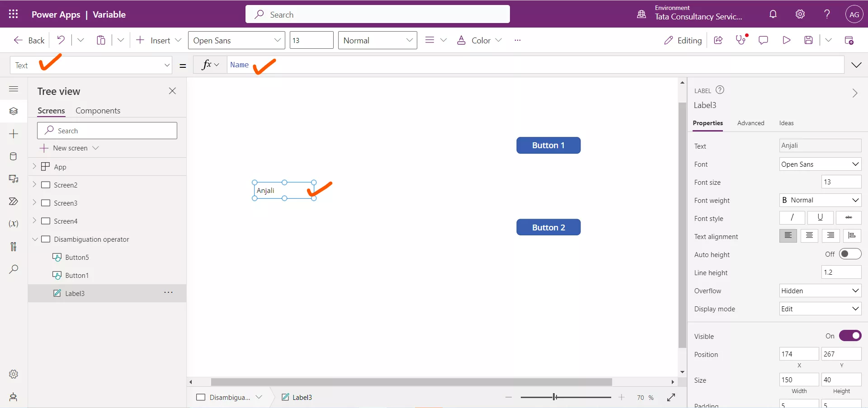This screenshot has height=408, width=868.
Task: Turn off the Visible toggle
Action: tap(850, 336)
